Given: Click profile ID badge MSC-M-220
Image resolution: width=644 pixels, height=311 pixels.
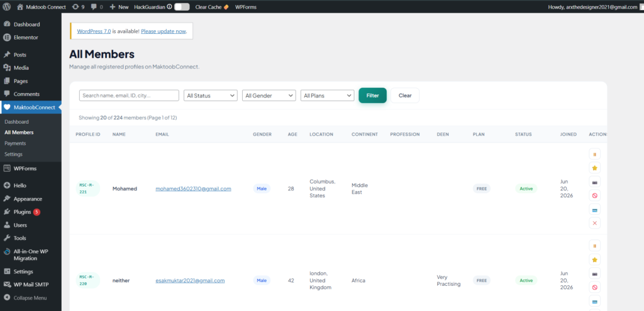Looking at the screenshot, I should point(88,280).
